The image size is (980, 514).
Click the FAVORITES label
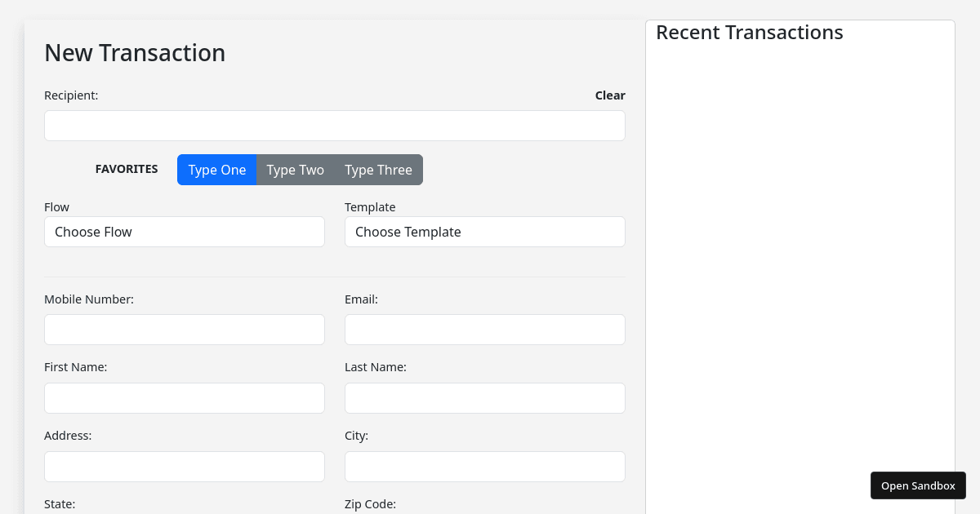[x=127, y=169]
